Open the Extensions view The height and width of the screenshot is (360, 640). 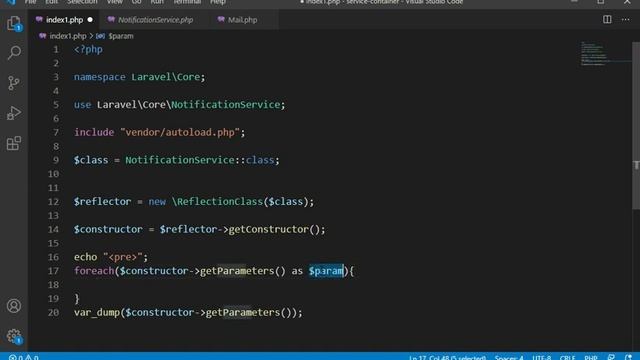coord(14,143)
